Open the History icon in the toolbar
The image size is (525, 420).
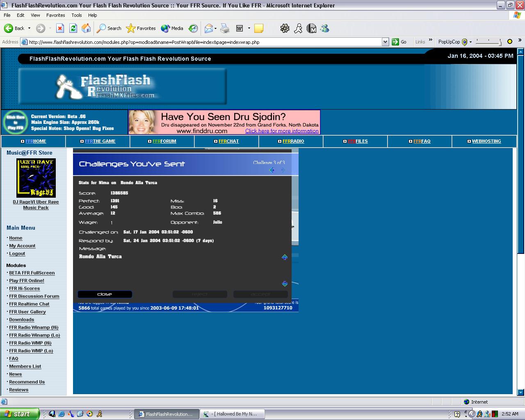(x=193, y=28)
